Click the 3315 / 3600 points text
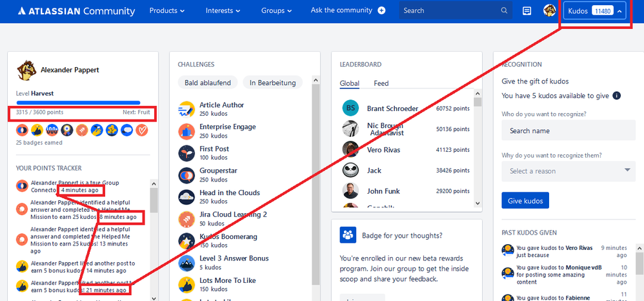644x301 pixels. point(40,112)
